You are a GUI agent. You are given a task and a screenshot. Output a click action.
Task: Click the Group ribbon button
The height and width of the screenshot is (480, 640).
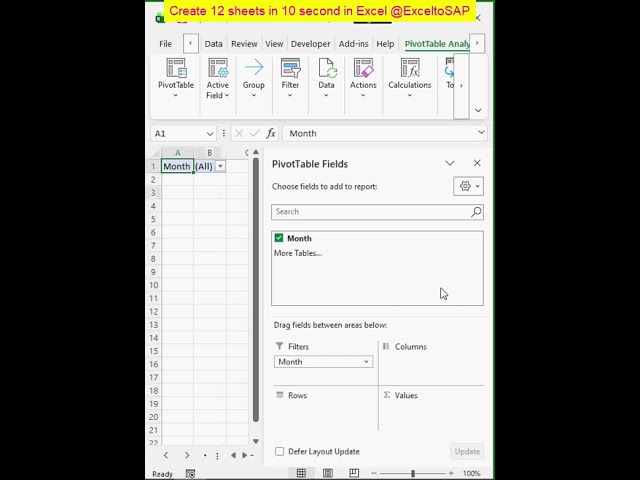click(253, 78)
